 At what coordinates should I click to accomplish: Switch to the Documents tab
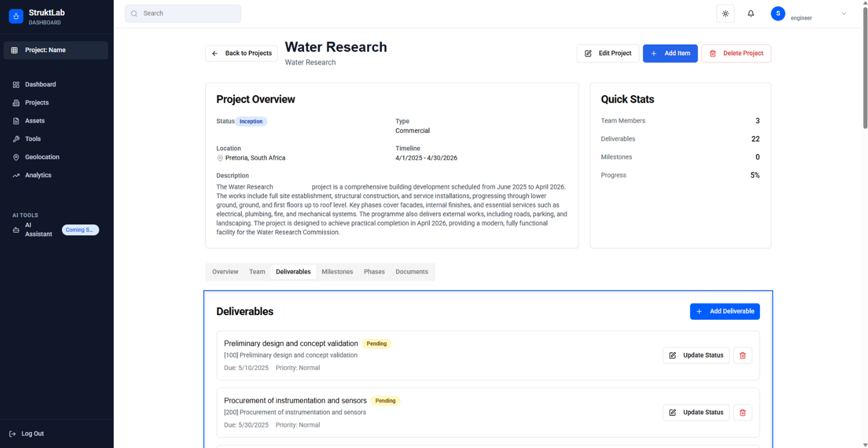(x=412, y=271)
